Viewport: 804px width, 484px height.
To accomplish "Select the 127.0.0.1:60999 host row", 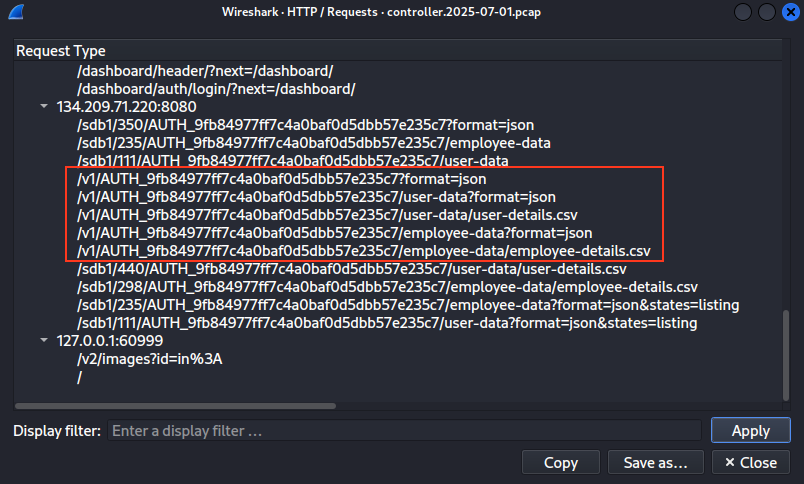I will pyautogui.click(x=110, y=340).
